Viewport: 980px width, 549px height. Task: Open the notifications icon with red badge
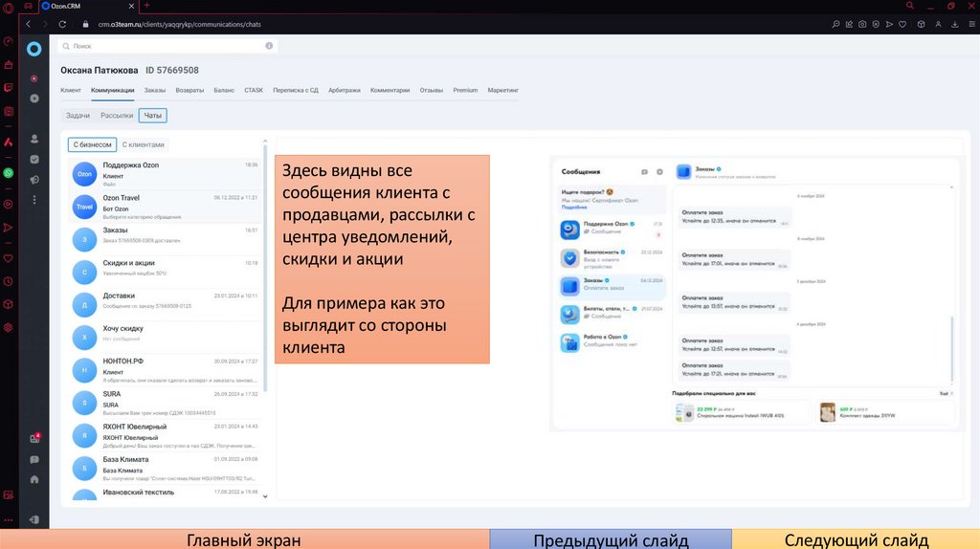(x=35, y=438)
